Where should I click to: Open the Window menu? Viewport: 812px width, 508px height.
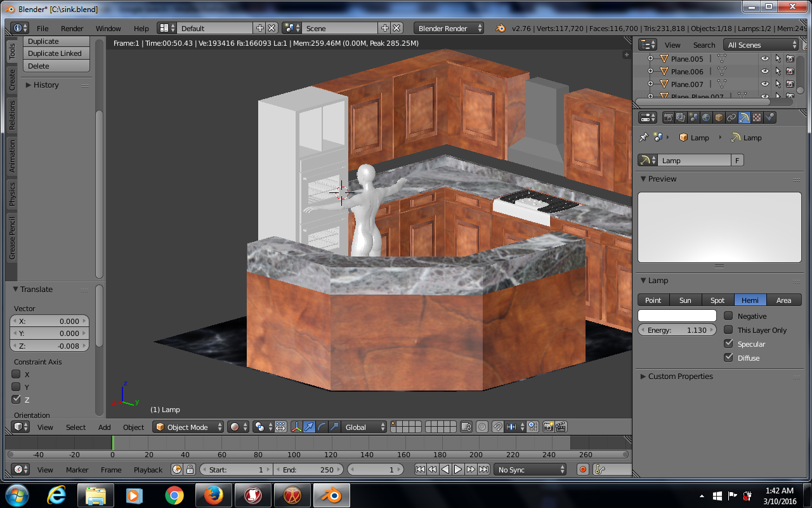[108, 29]
